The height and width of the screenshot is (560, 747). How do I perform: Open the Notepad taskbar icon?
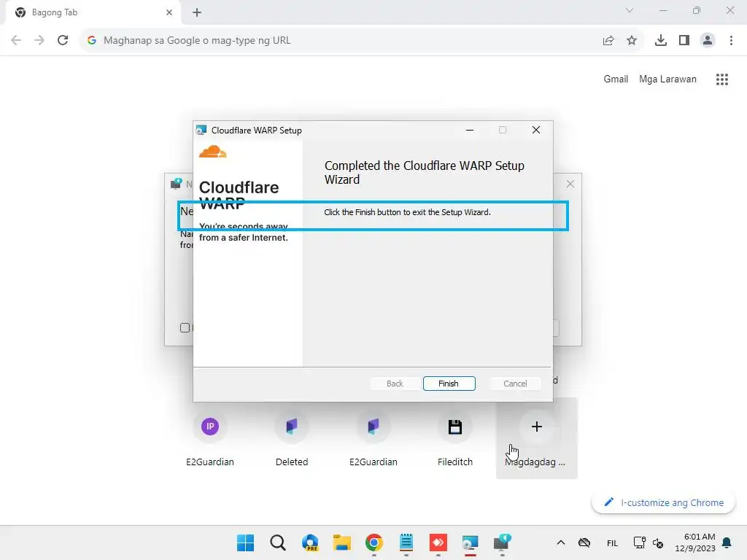(406, 542)
